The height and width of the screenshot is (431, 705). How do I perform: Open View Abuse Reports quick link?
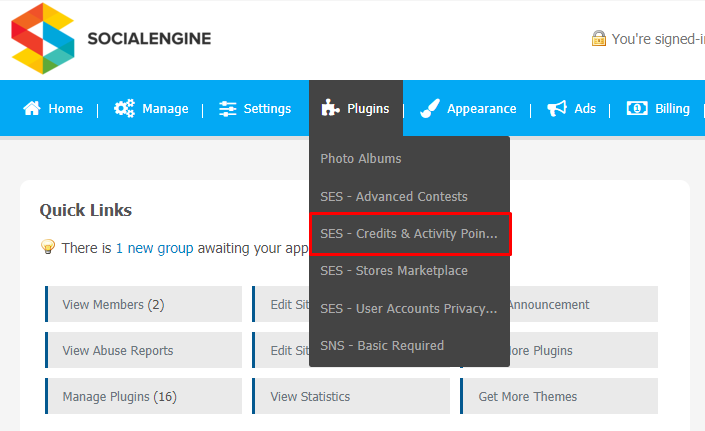click(x=143, y=350)
